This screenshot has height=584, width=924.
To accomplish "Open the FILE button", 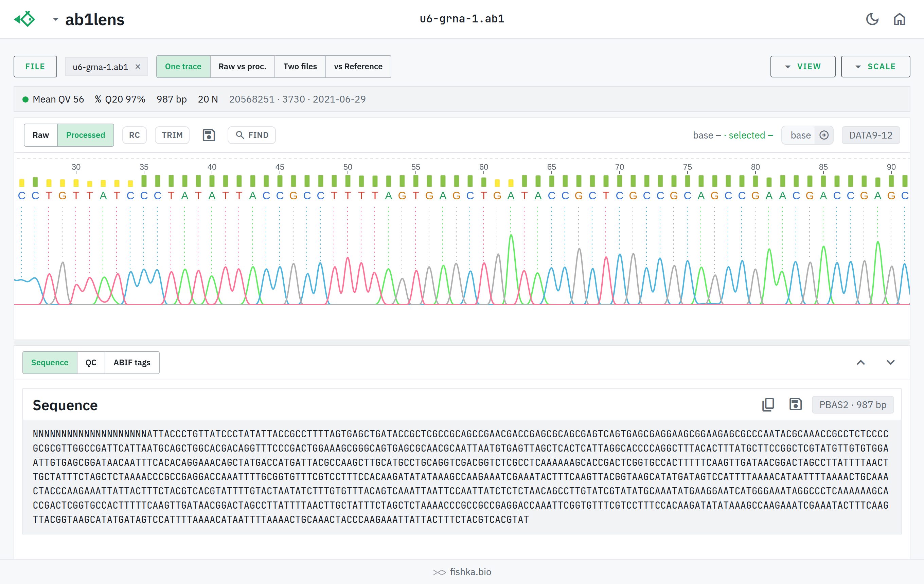I will 35,66.
